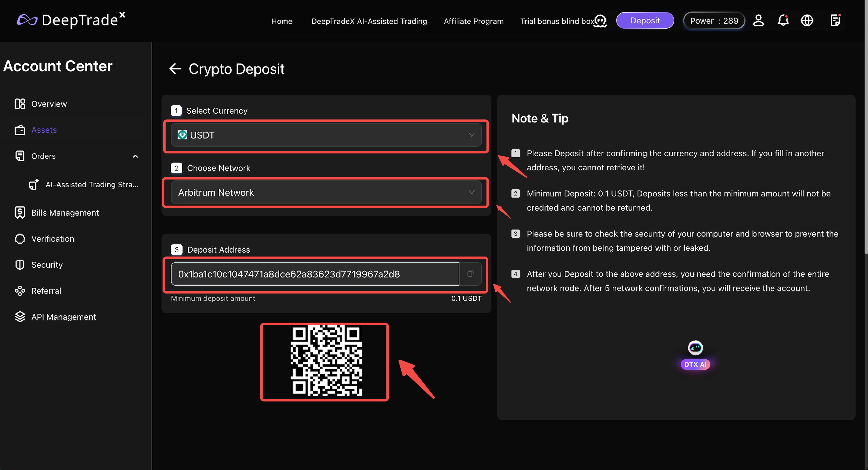Click the Deposit Address label
This screenshot has height=470, width=868.
pyautogui.click(x=219, y=250)
